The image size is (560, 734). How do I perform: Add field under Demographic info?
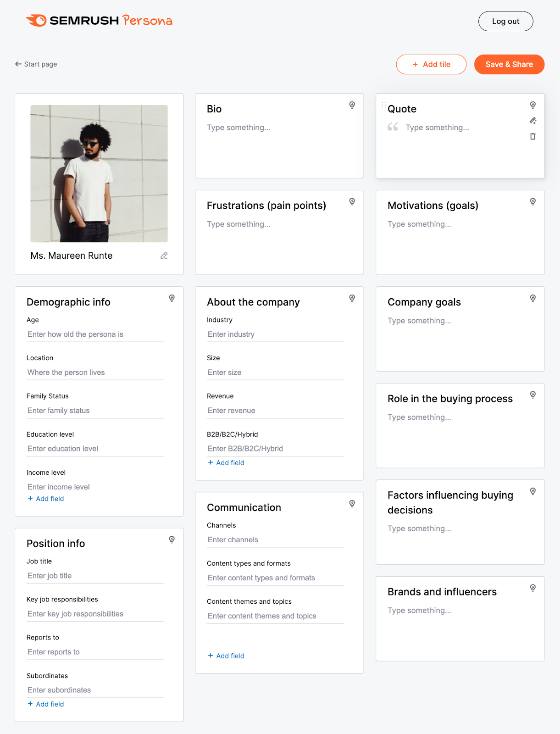click(45, 499)
